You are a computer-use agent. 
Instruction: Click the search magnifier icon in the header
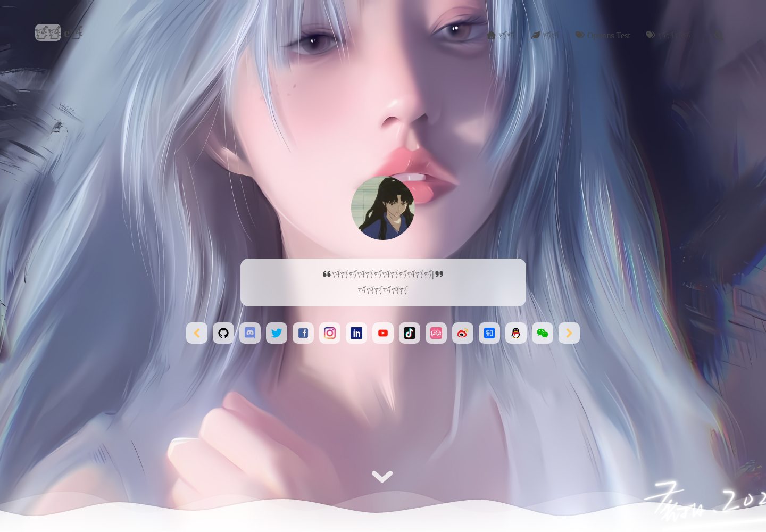click(719, 36)
